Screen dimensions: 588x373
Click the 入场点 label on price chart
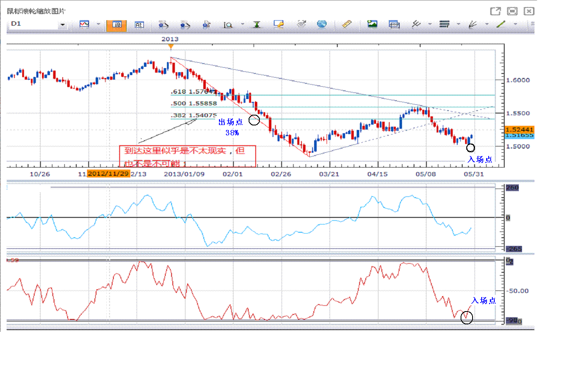[480, 160]
